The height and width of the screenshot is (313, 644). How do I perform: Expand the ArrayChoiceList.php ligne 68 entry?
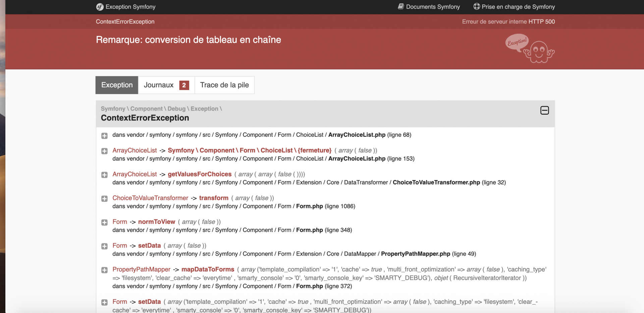tap(105, 136)
